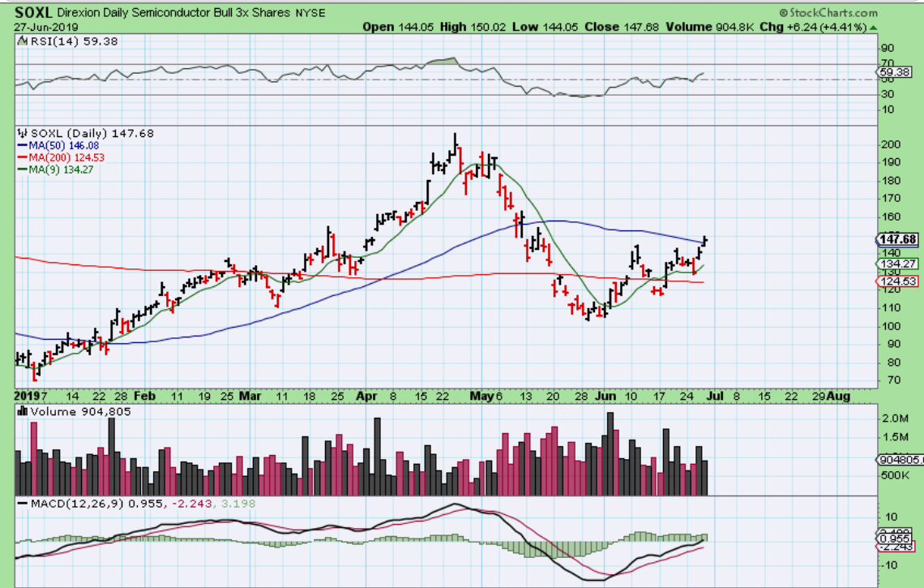Click the green up arrow beside Chg
924x588 pixels.
point(873,27)
